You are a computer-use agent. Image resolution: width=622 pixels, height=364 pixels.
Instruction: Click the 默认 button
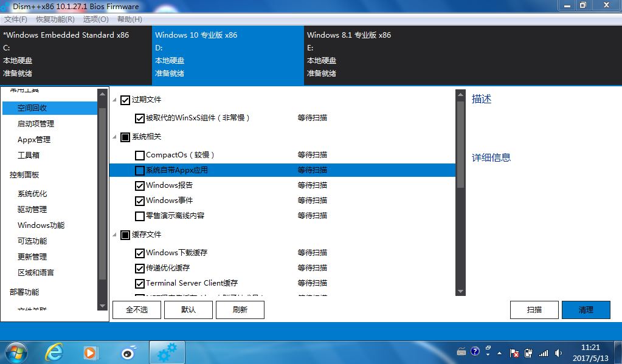point(188,310)
